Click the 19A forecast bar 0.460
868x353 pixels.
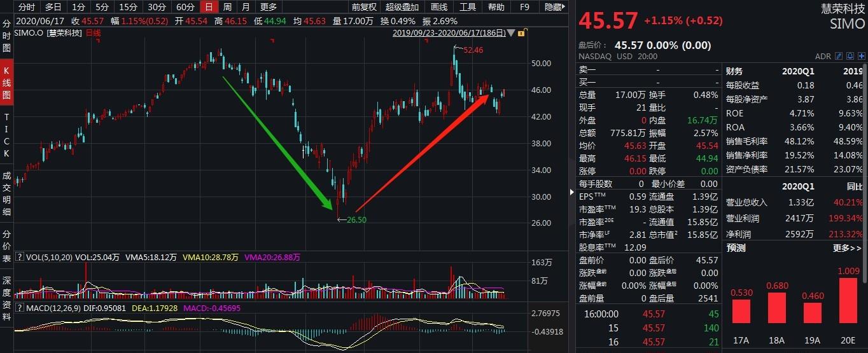(x=813, y=312)
